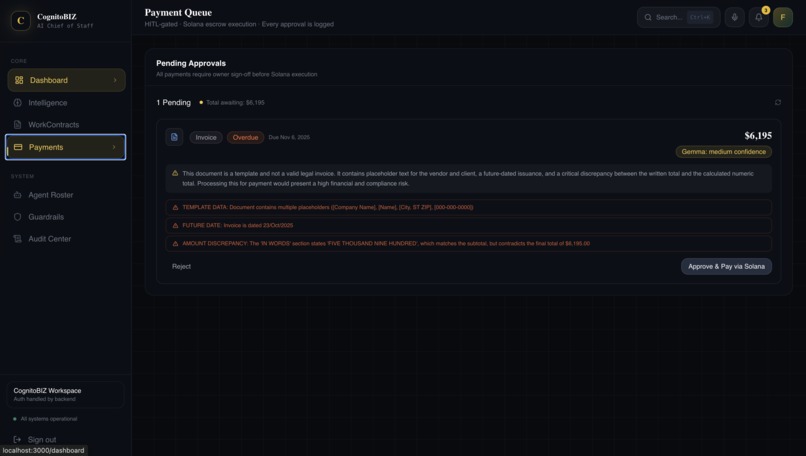Activate the microphone voice button
This screenshot has height=456, width=806.
pyautogui.click(x=735, y=17)
